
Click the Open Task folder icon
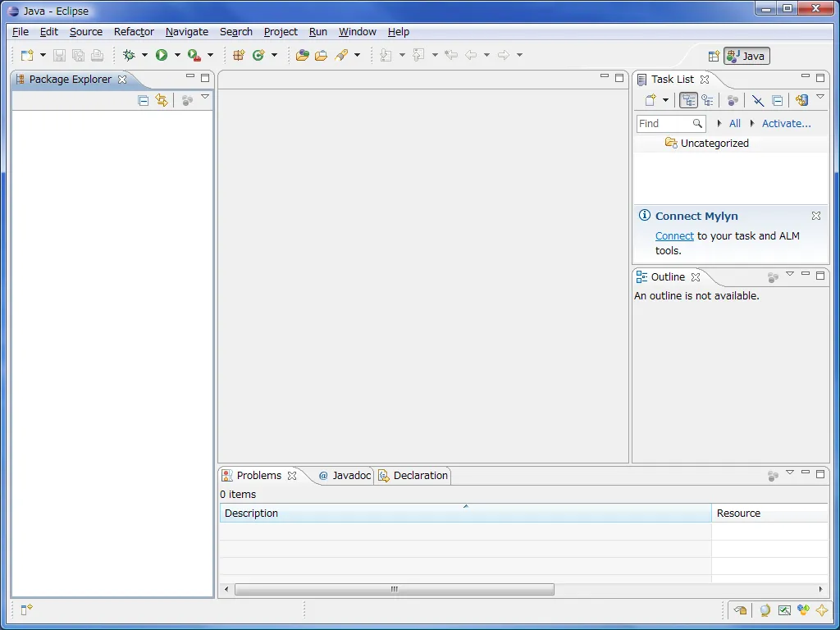click(x=322, y=55)
